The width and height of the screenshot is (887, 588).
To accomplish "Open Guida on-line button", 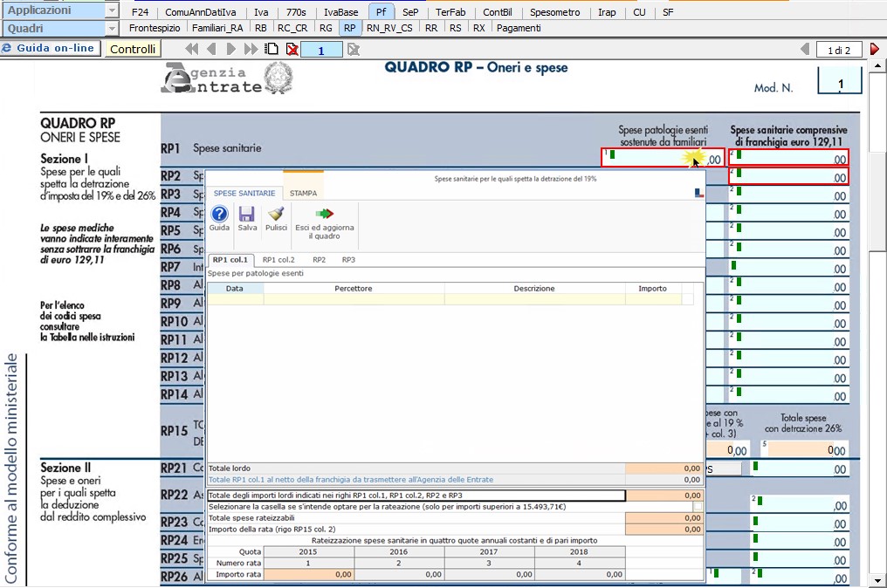I will click(x=51, y=49).
